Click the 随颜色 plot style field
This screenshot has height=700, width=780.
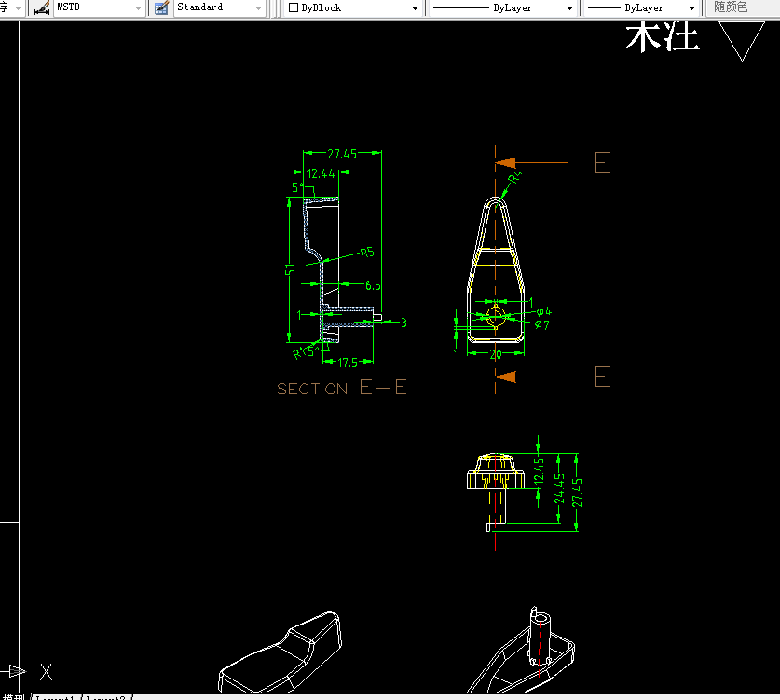click(743, 7)
